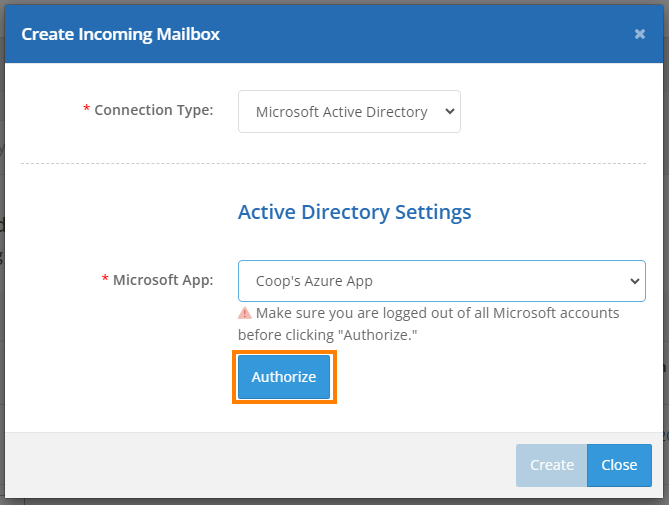This screenshot has width=669, height=505.
Task: Open the Microsoft Active Directory select box
Action: coord(349,111)
